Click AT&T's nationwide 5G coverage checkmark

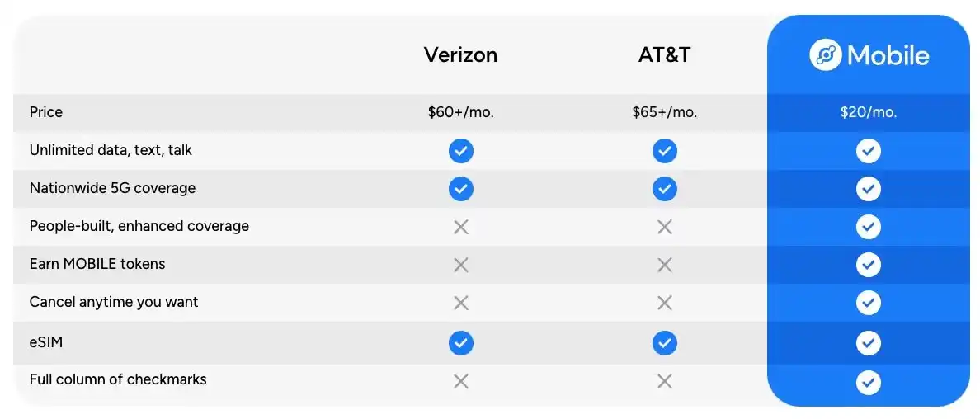tap(664, 189)
